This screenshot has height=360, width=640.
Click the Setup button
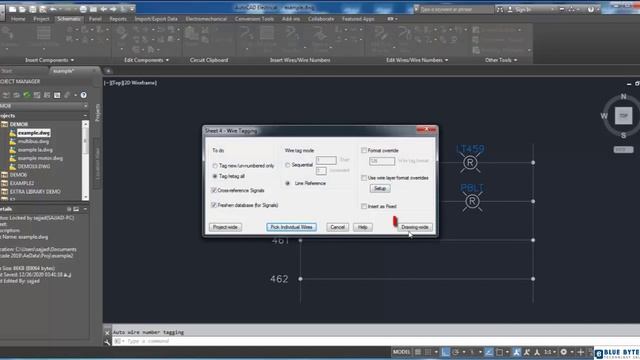[x=380, y=189]
